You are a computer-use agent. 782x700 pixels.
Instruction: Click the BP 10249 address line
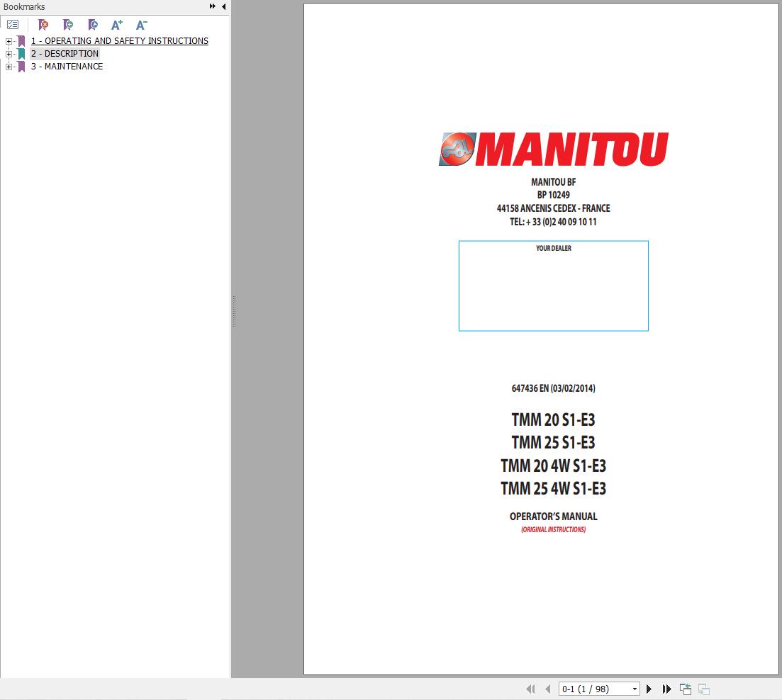[x=553, y=195]
